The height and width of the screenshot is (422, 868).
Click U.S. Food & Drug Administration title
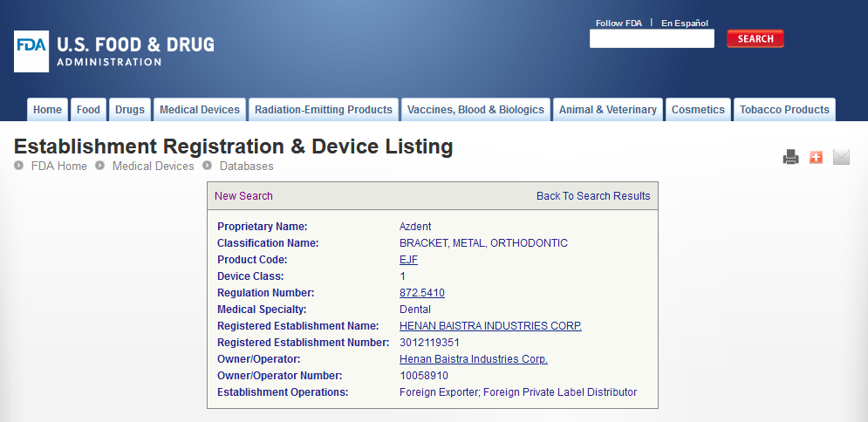pos(135,51)
